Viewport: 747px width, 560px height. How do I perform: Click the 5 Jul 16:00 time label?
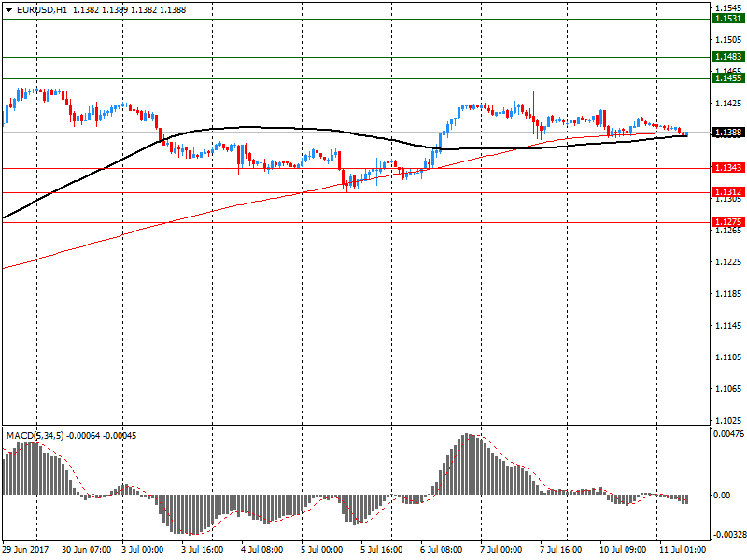point(382,550)
